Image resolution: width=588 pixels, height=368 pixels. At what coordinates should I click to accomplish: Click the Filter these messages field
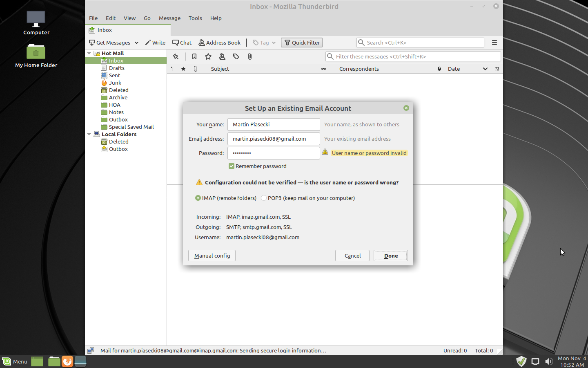click(413, 56)
